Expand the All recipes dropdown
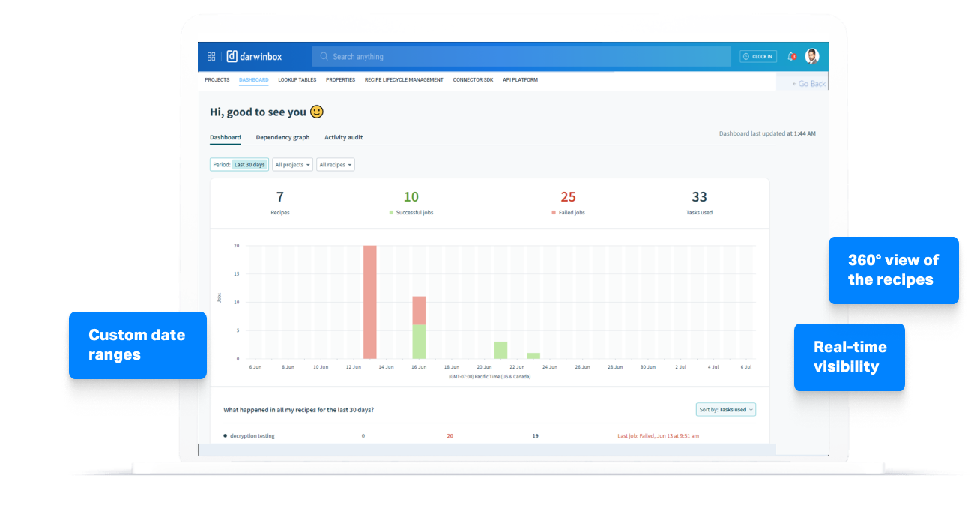Screen dimensions: 980x526 coord(335,164)
